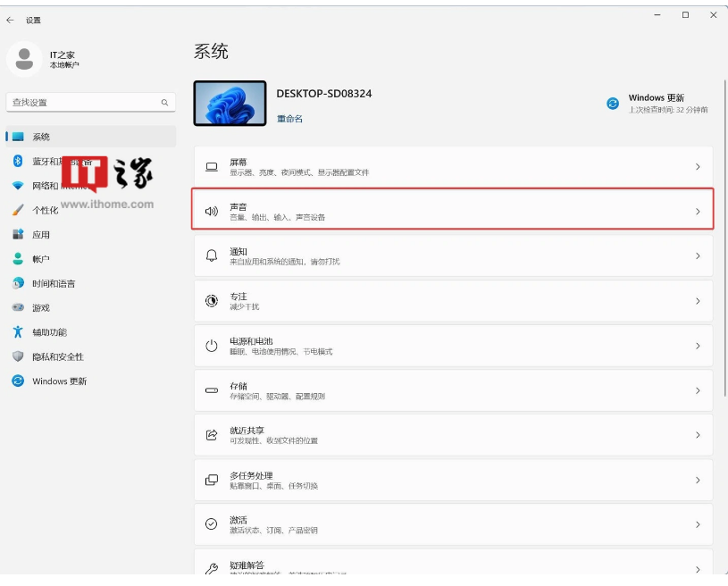Click the Windows 更新 sync icon at top right
Image resolution: width=728 pixels, height=586 pixels.
tap(613, 104)
